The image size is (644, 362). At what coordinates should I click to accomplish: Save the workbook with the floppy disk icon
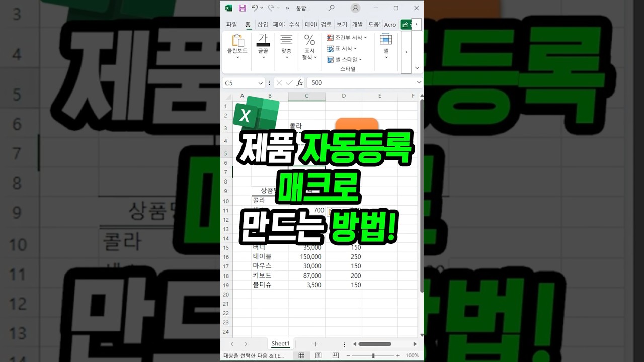click(x=242, y=8)
